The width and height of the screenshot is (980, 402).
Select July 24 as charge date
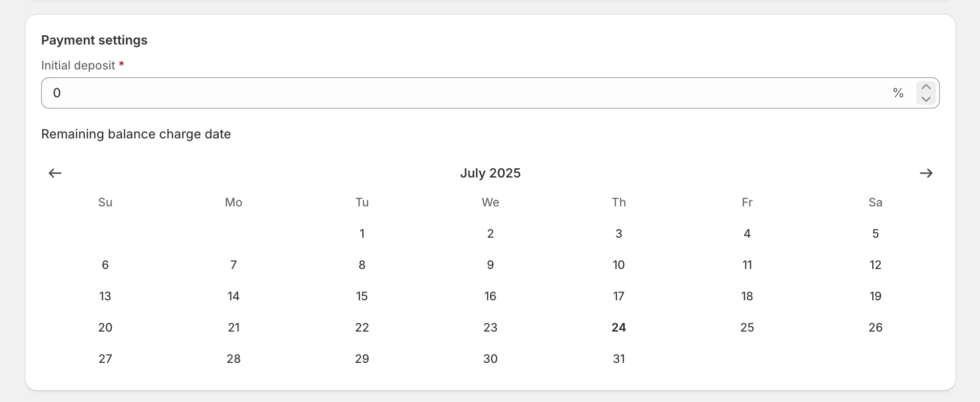point(619,328)
